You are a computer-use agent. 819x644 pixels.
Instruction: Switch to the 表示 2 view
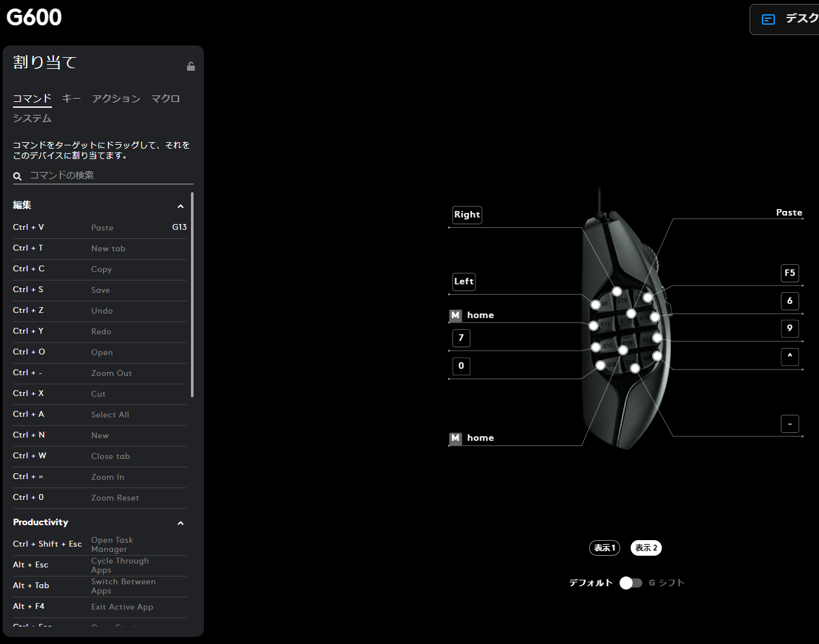click(x=646, y=548)
